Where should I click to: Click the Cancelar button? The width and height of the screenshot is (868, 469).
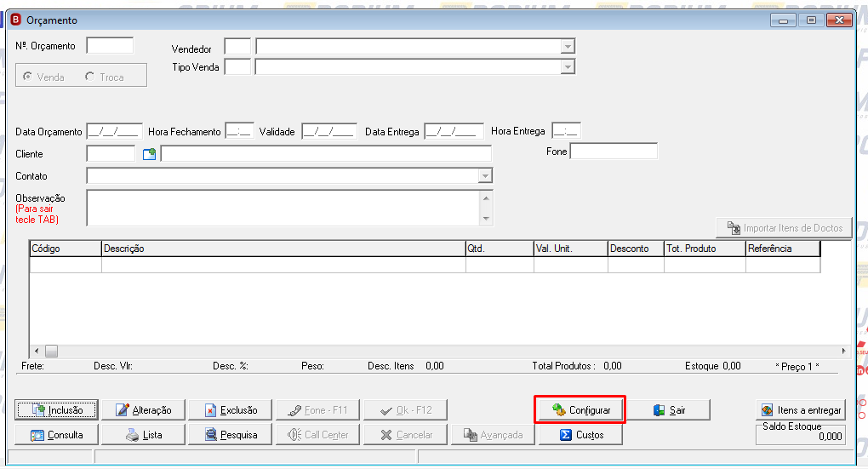point(405,435)
